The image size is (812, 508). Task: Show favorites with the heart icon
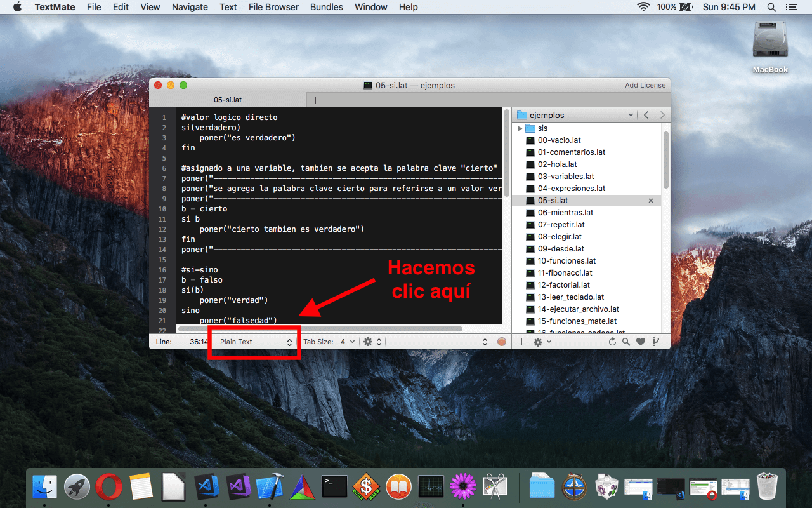click(x=641, y=342)
